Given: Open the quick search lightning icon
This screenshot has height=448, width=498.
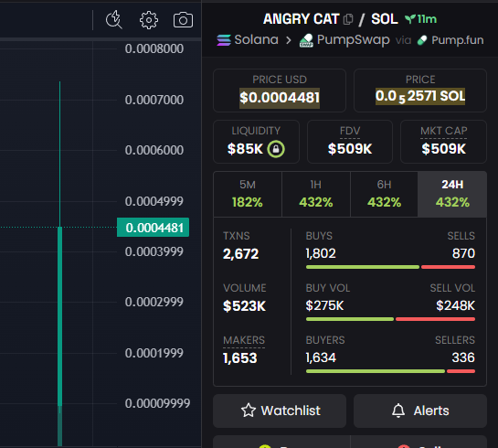Looking at the screenshot, I should [x=113, y=20].
